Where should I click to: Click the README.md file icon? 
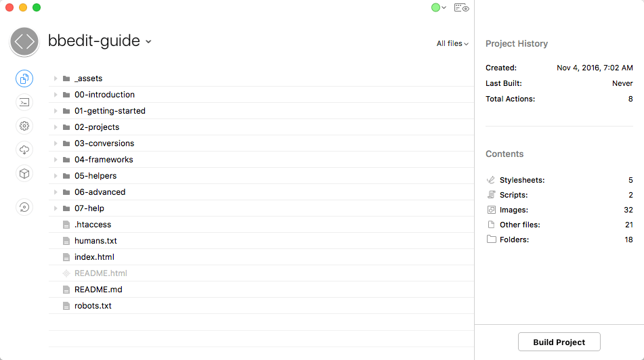tap(66, 290)
